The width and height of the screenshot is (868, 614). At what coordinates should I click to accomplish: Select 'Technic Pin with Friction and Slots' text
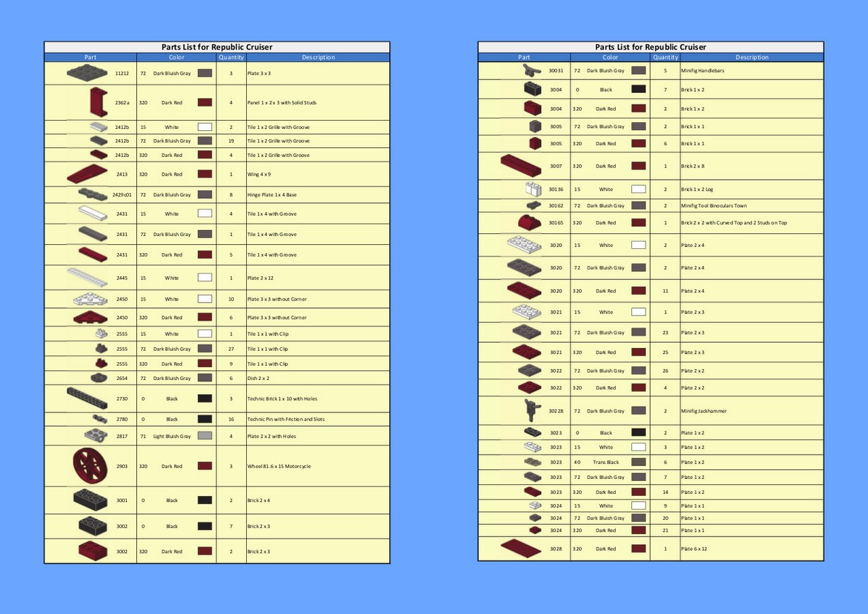coord(285,419)
